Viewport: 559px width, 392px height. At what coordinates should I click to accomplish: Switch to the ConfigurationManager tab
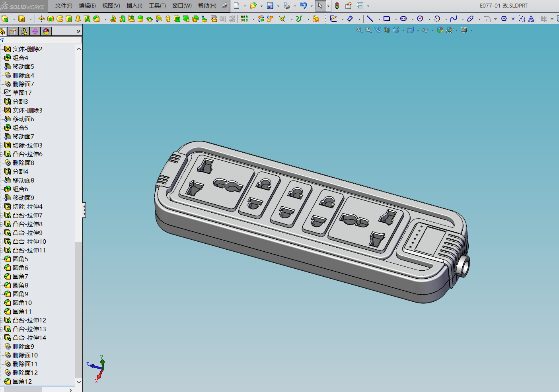click(24, 31)
